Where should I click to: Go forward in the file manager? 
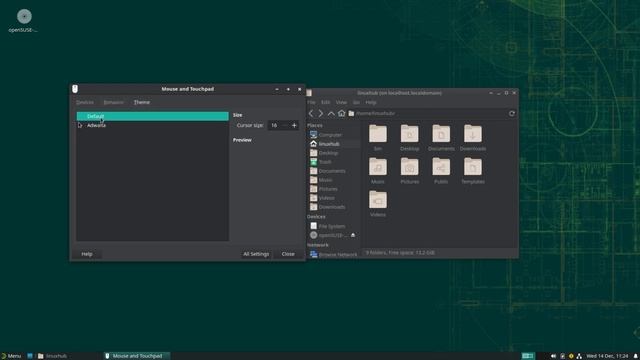(321, 113)
